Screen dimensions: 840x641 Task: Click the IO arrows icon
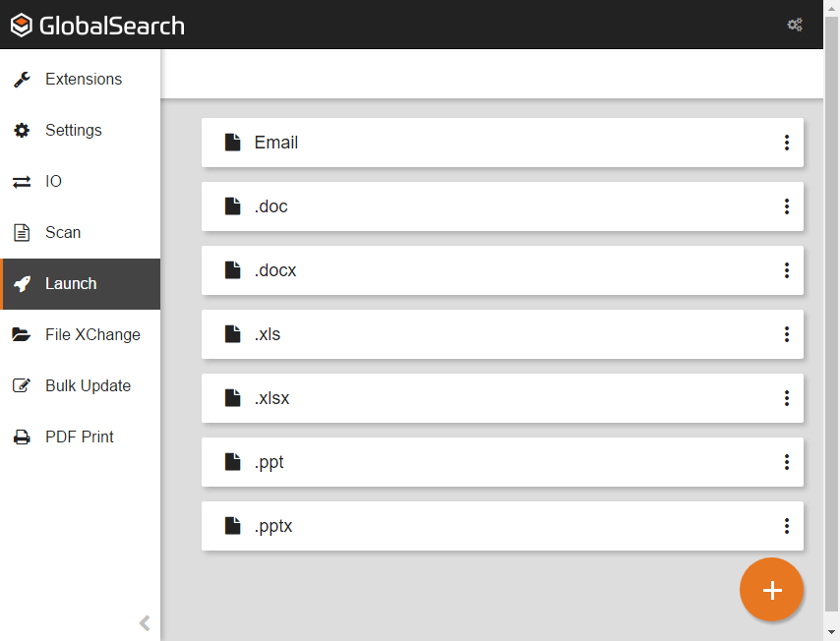click(x=22, y=182)
